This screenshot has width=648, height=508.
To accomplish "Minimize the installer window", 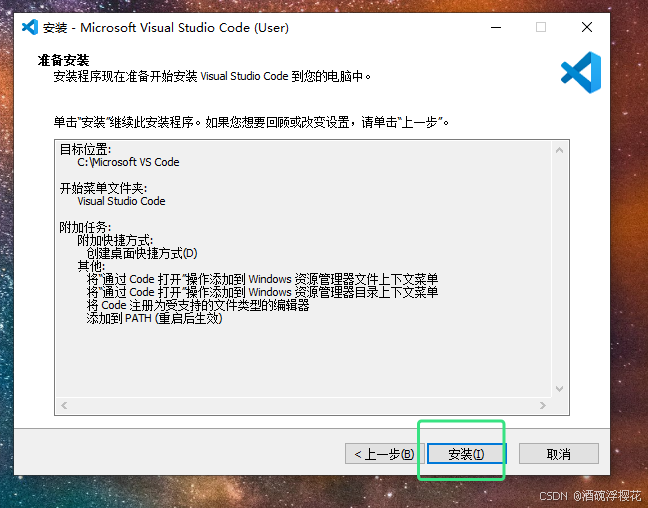I will click(x=496, y=27).
